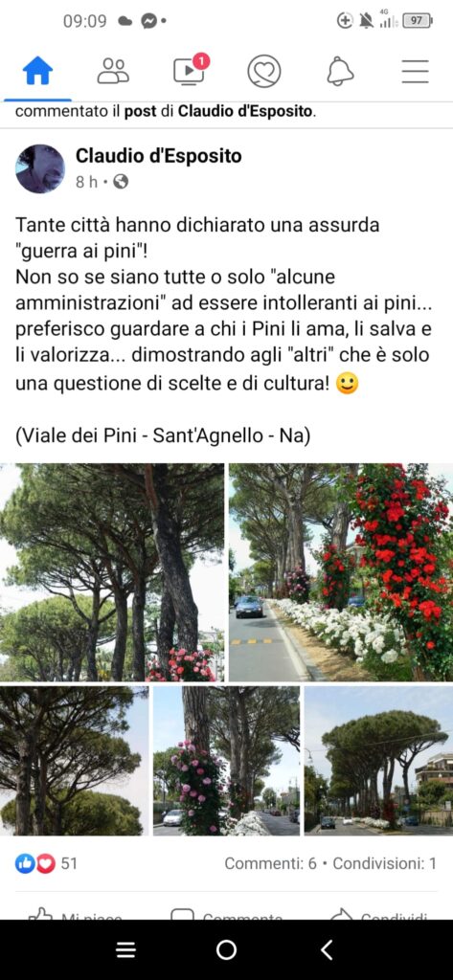Open the wide pine avenue photo

click(x=379, y=761)
